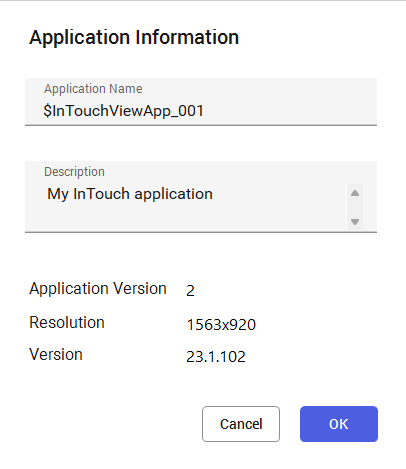The height and width of the screenshot is (469, 406).
Task: Confirm the dialog with the OK button
Action: point(339,424)
